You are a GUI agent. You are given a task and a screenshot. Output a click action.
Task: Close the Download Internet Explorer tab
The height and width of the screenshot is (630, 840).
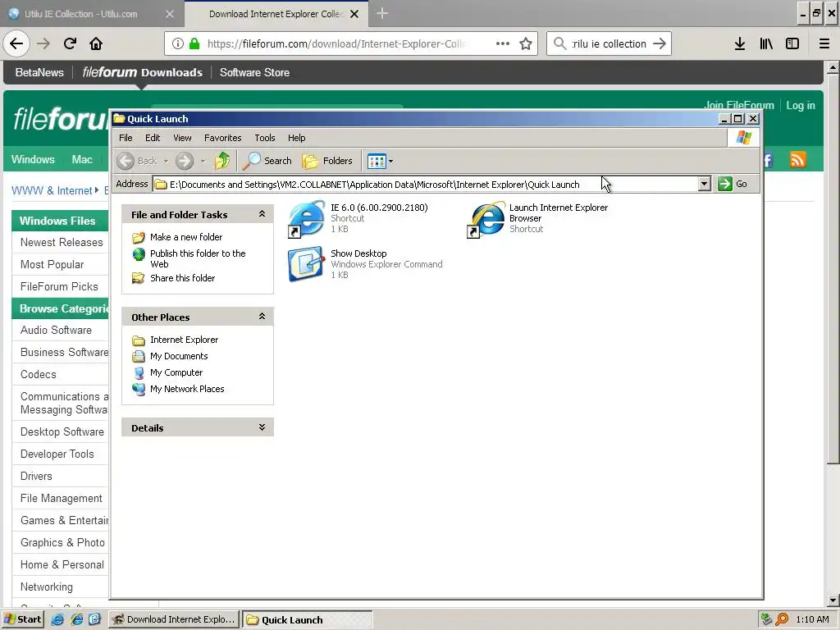(354, 14)
